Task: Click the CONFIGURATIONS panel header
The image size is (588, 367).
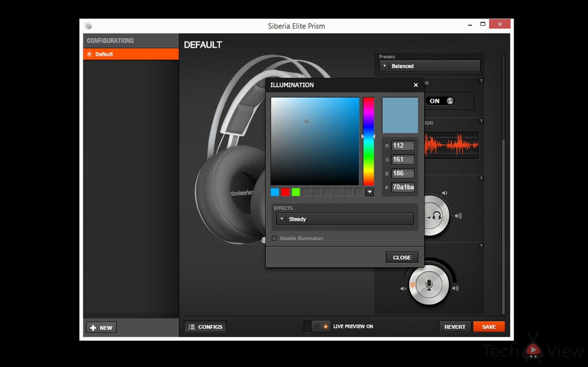Action: [131, 40]
